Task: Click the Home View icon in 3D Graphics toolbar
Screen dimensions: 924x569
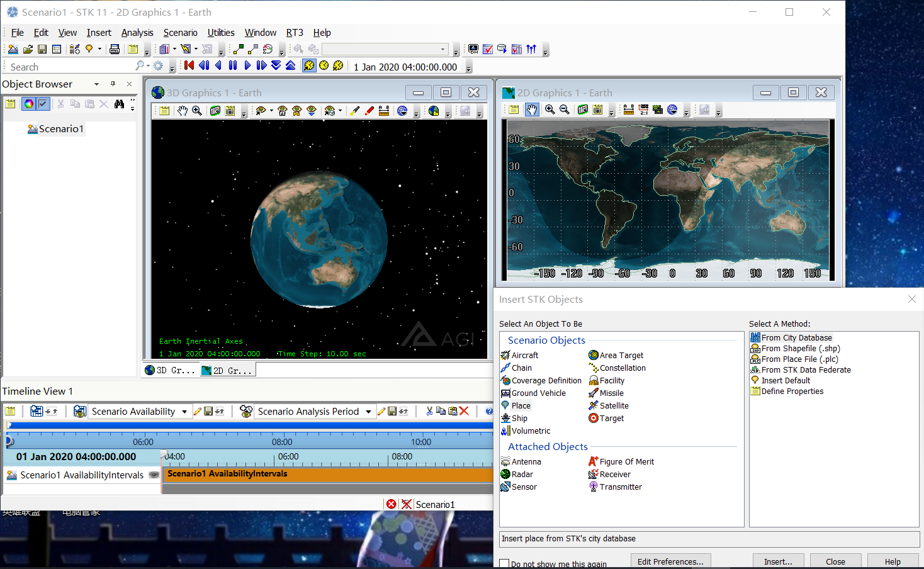Action: 282,111
